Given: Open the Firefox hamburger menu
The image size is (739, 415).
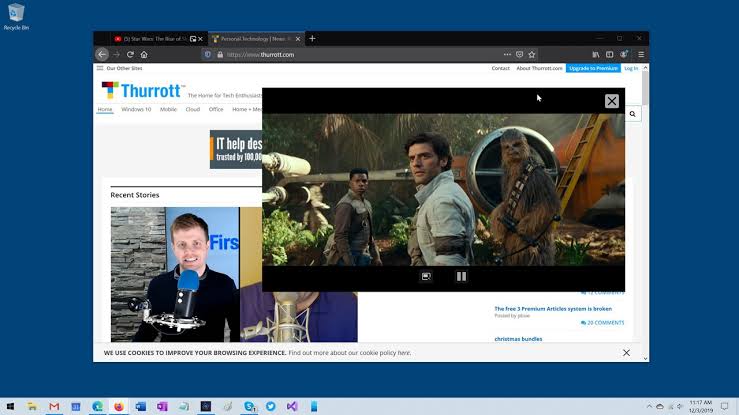Looking at the screenshot, I should coord(641,55).
